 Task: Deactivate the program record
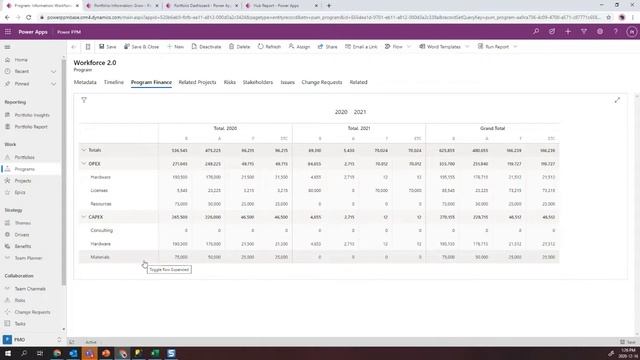coord(206,47)
